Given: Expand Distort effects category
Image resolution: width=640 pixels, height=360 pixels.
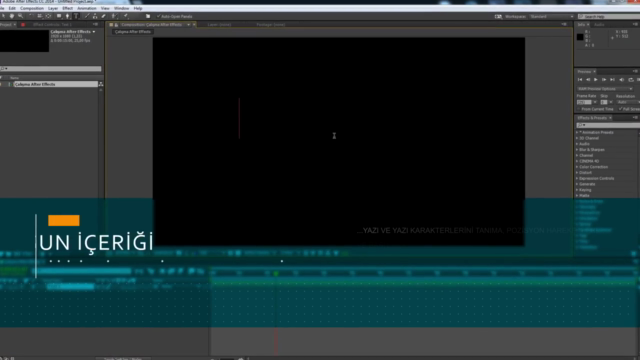Looking at the screenshot, I should click(577, 172).
